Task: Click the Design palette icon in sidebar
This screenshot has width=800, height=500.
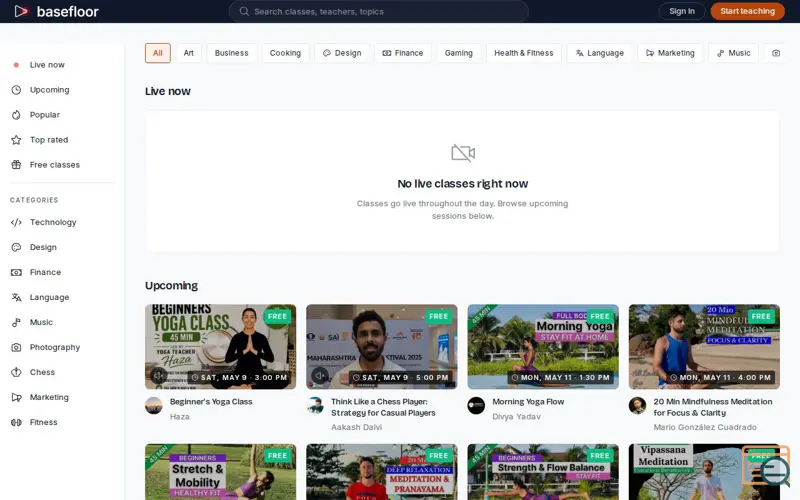Action: click(16, 247)
